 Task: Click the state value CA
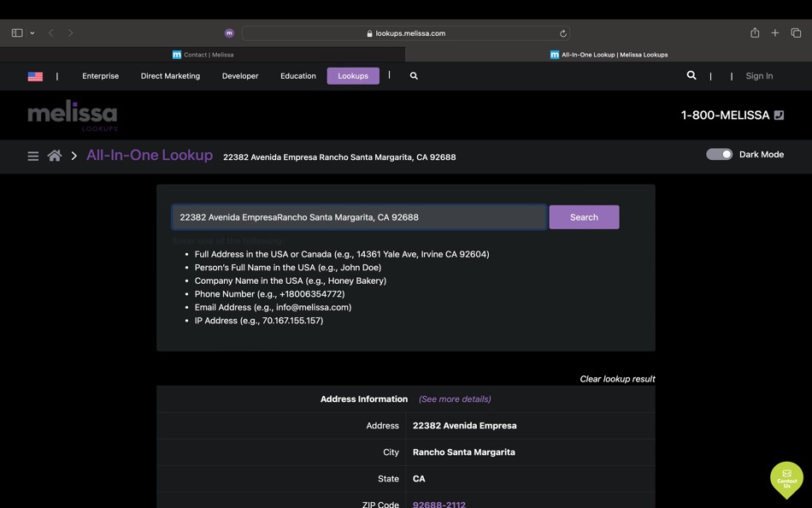[x=419, y=479]
